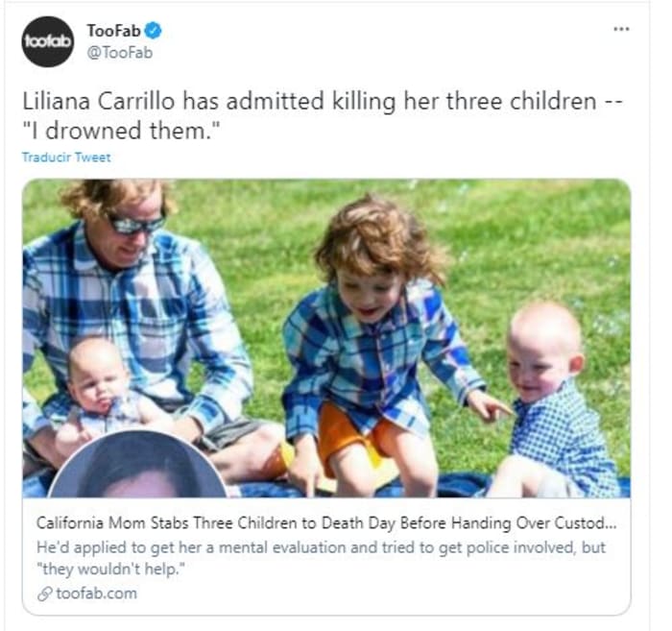Click Traducir Tweet link

coord(66,158)
